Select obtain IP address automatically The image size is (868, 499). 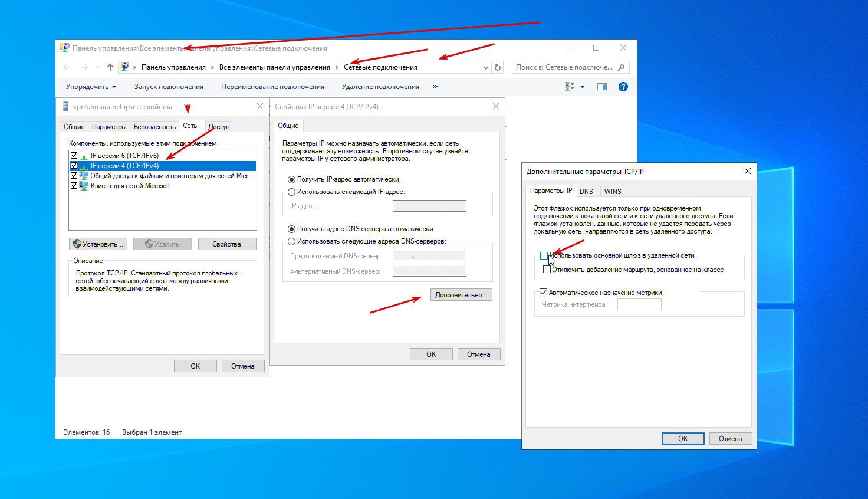[x=291, y=179]
